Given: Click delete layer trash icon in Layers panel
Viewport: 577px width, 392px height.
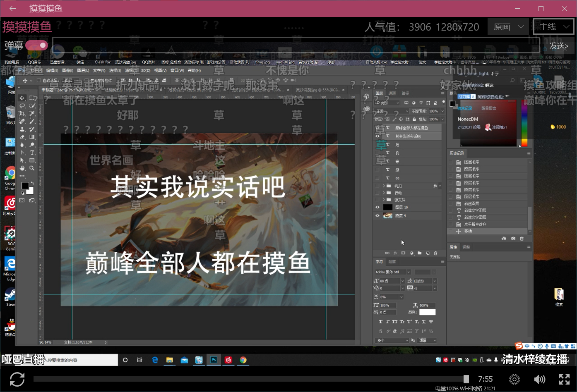Looking at the screenshot, I should (x=435, y=253).
